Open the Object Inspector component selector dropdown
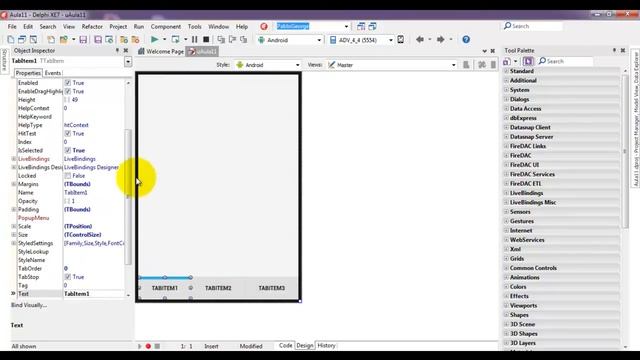 tap(128, 61)
